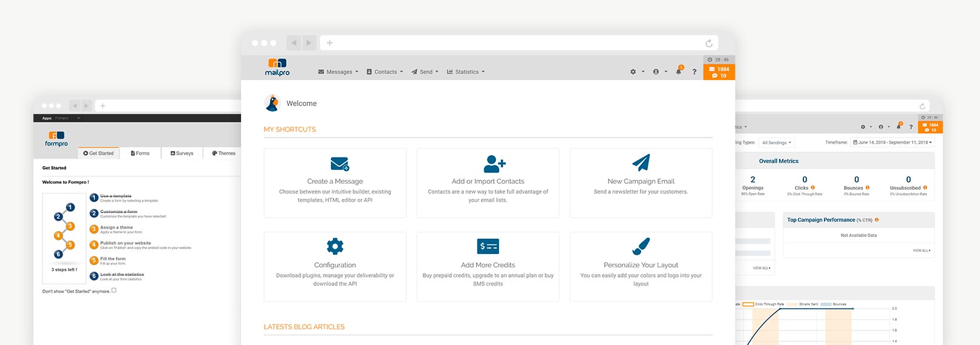This screenshot has width=980, height=345.
Task: Open the Create a Message shortcut title
Action: coord(335,181)
